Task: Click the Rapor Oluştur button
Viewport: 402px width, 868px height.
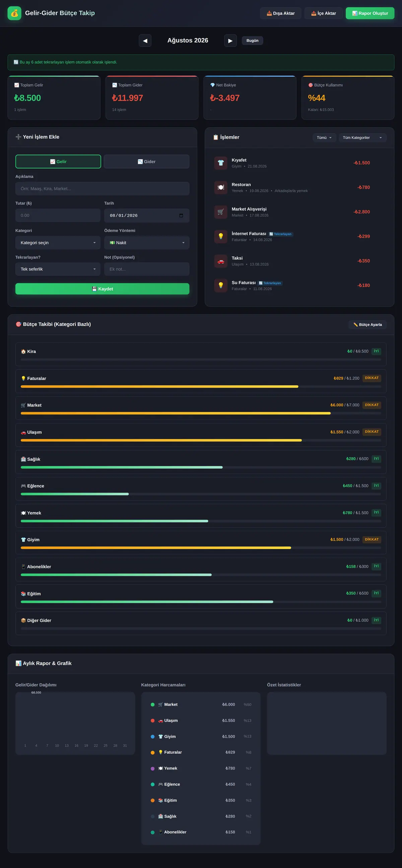Action: tap(370, 13)
